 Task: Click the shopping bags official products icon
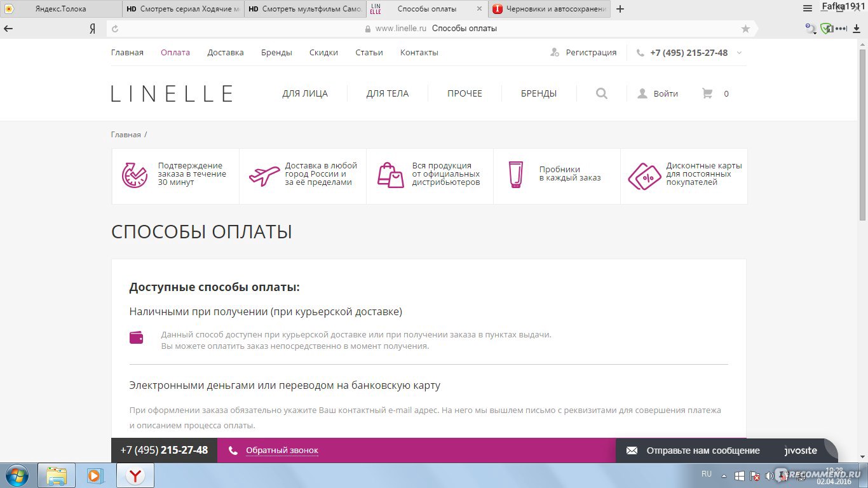click(391, 175)
